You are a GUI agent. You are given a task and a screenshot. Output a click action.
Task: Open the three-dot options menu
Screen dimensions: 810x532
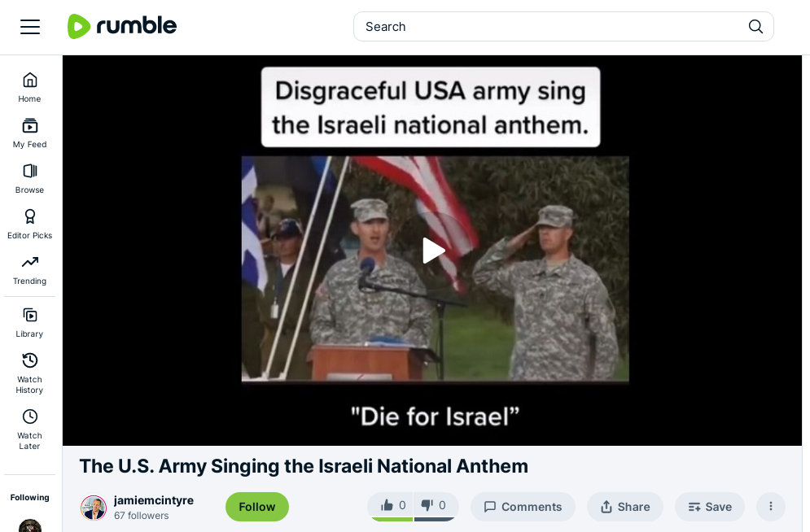click(x=770, y=506)
